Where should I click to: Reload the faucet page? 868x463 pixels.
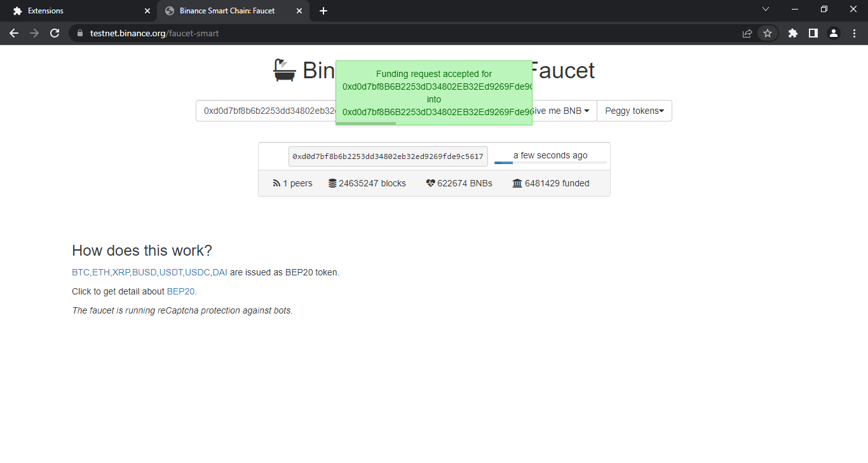pyautogui.click(x=55, y=33)
